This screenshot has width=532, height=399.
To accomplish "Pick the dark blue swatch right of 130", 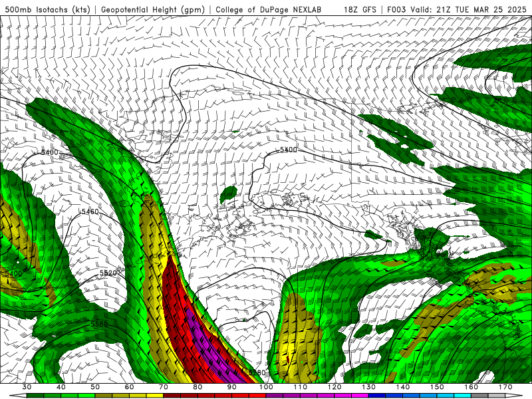I will (377, 396).
